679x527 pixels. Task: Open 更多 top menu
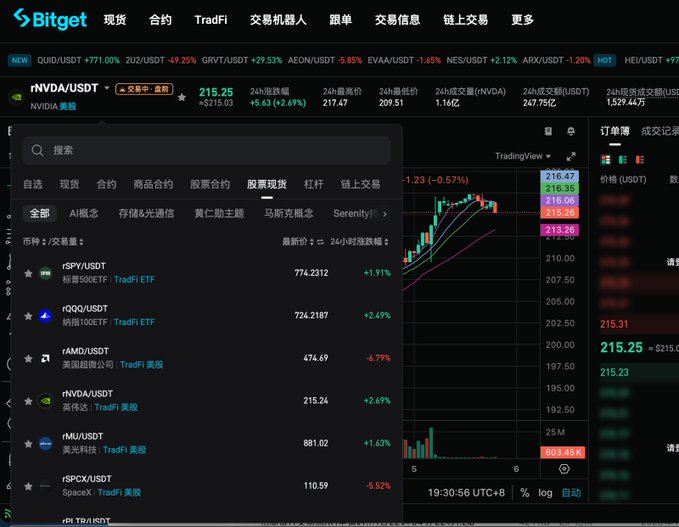pyautogui.click(x=522, y=20)
